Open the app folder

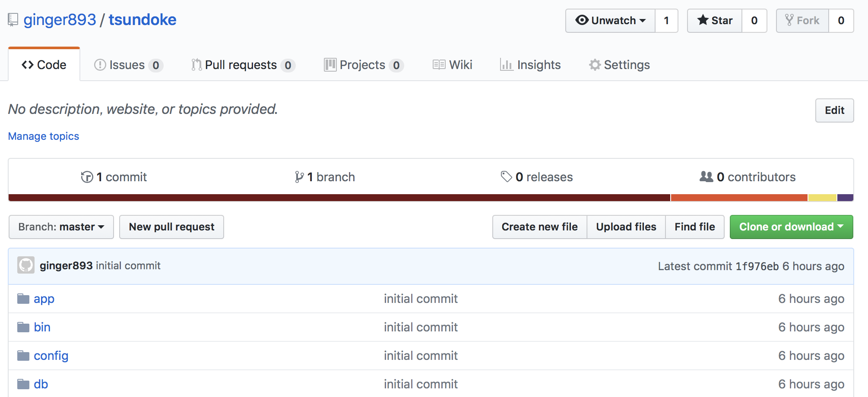tap(44, 299)
